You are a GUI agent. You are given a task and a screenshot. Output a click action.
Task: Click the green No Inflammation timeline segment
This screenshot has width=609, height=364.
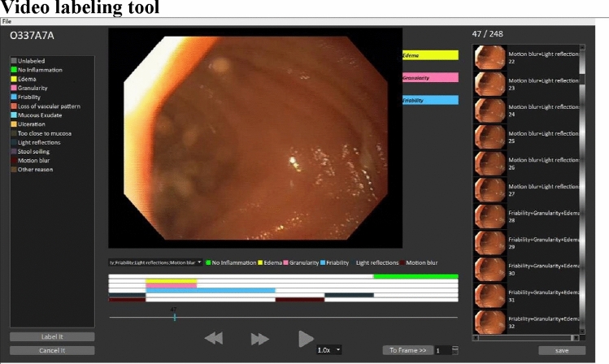click(416, 277)
